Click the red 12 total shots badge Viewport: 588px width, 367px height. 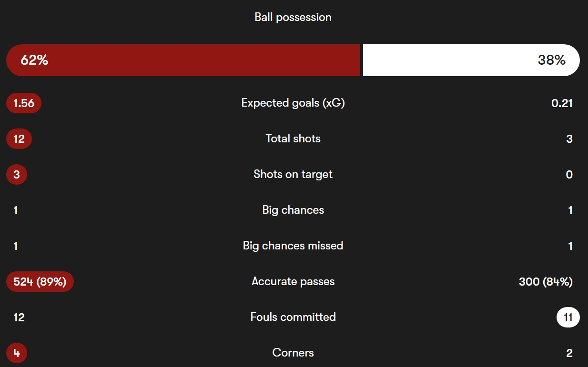19,139
